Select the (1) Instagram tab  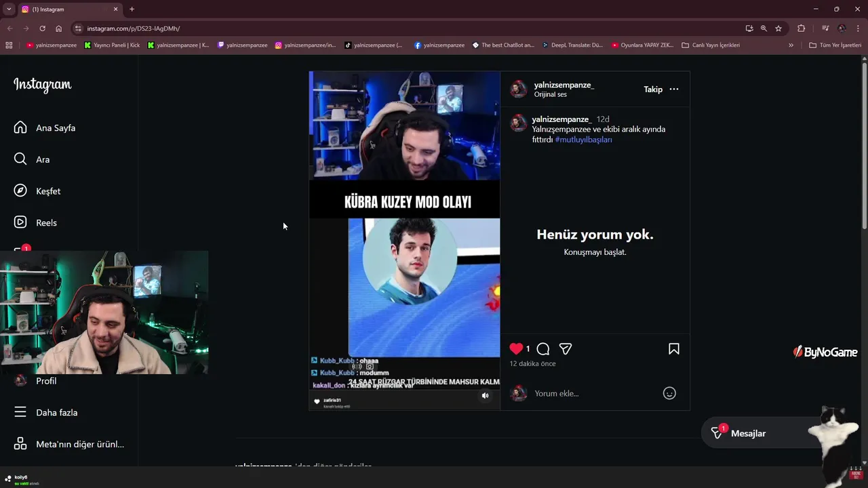tap(71, 9)
